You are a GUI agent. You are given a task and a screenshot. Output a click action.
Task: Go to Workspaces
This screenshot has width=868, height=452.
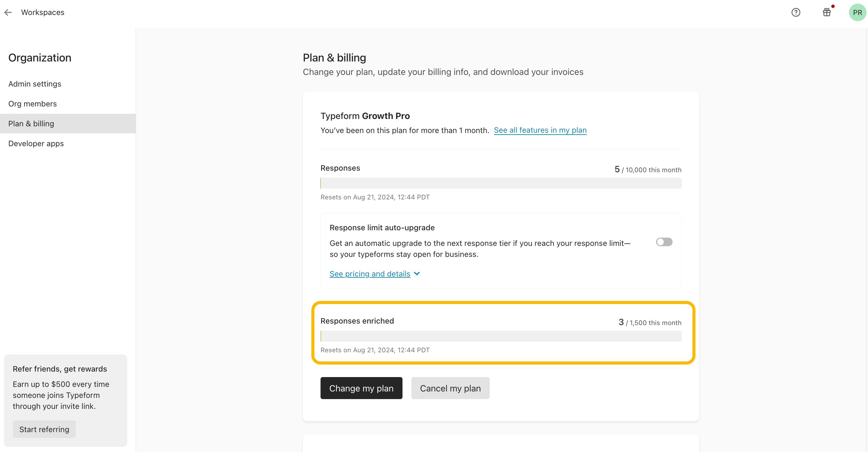43,13
